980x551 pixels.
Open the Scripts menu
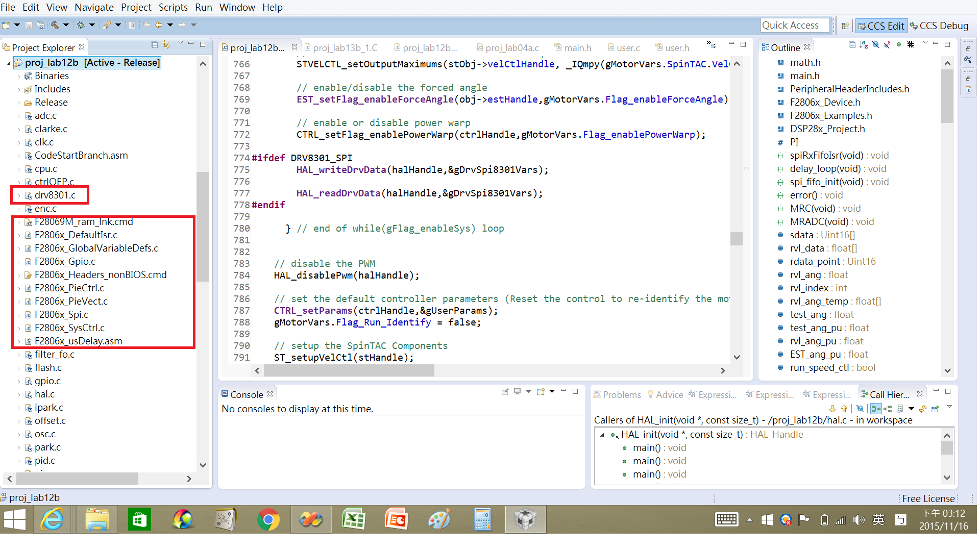click(x=173, y=7)
